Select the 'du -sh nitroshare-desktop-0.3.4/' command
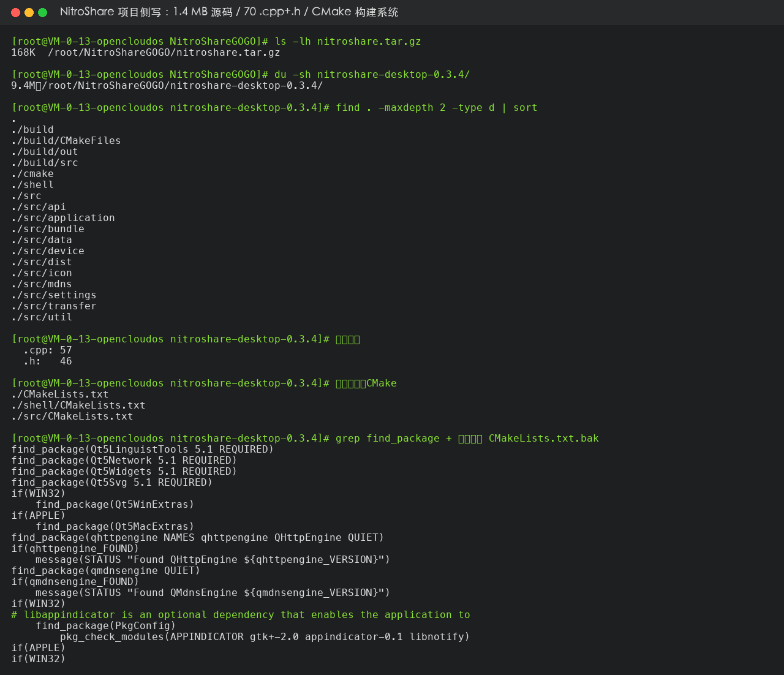The width and height of the screenshot is (784, 675). [372, 75]
